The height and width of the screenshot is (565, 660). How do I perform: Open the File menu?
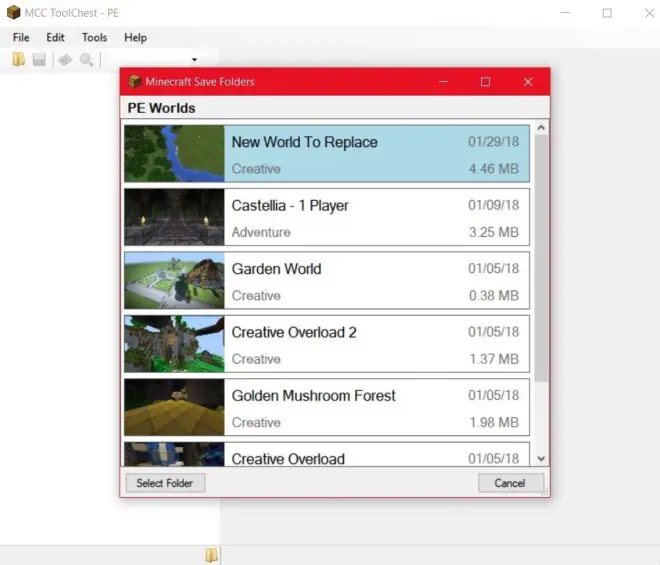(21, 37)
